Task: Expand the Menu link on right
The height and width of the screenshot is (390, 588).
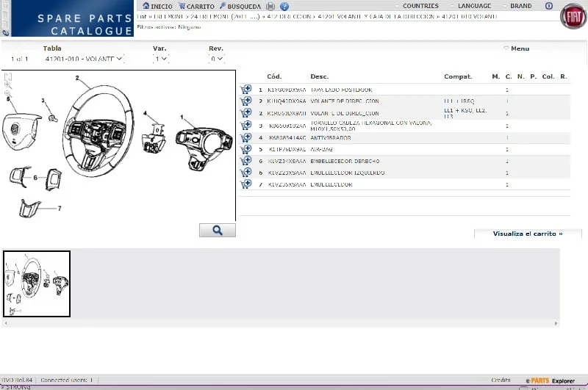Action: 517,48
